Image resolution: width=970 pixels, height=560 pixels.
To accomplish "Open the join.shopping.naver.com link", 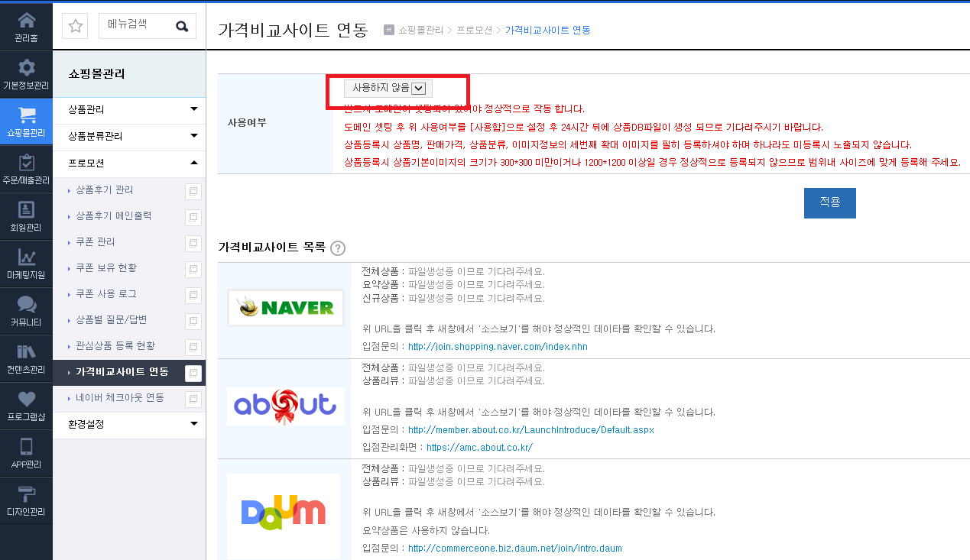I will click(x=498, y=347).
